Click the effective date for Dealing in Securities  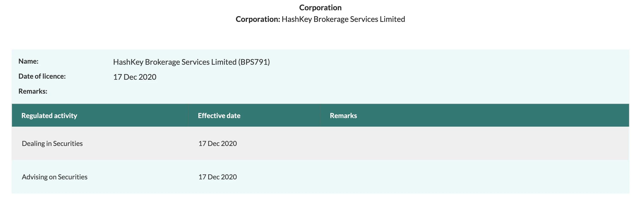click(x=217, y=144)
